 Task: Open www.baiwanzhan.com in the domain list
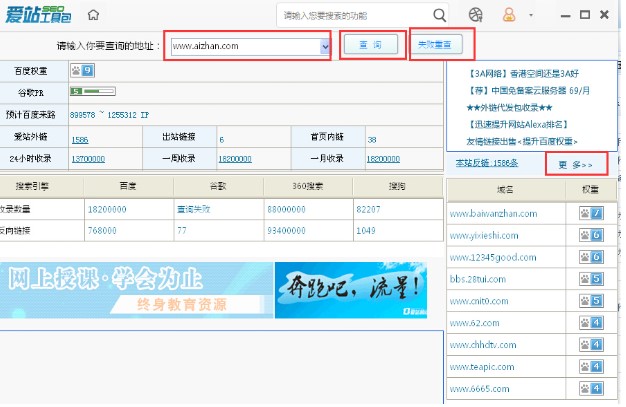[493, 214]
